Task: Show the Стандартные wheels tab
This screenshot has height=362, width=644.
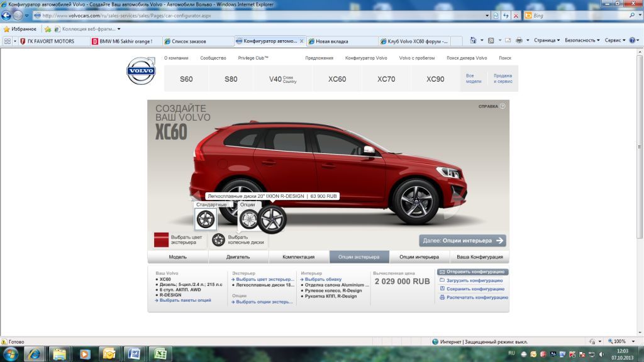Action: (x=211, y=204)
